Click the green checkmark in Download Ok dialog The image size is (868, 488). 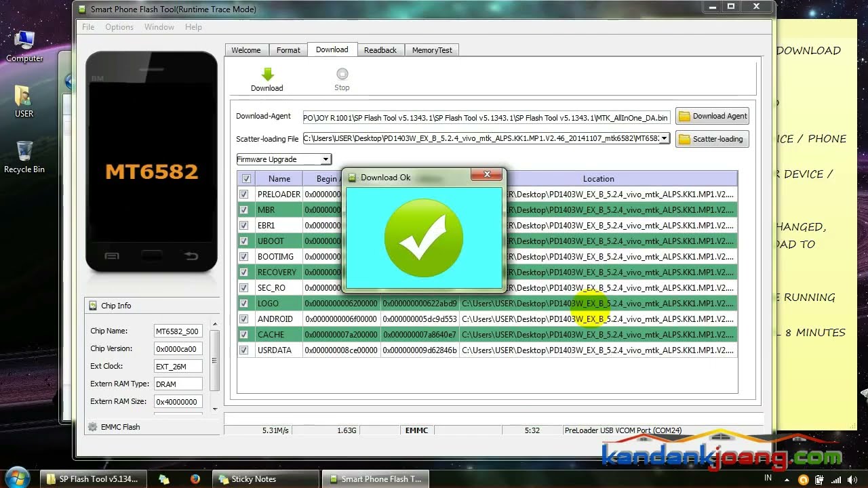point(424,239)
